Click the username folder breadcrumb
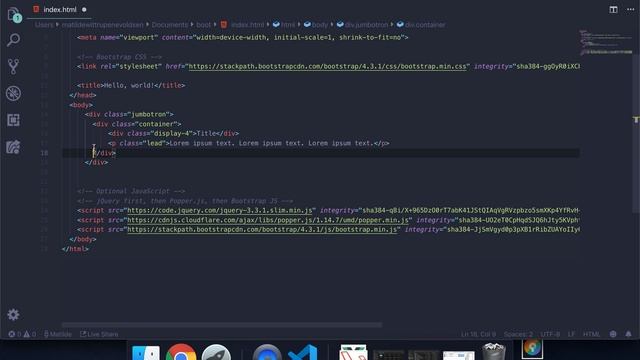Viewport: 640px width, 360px height. click(102, 25)
